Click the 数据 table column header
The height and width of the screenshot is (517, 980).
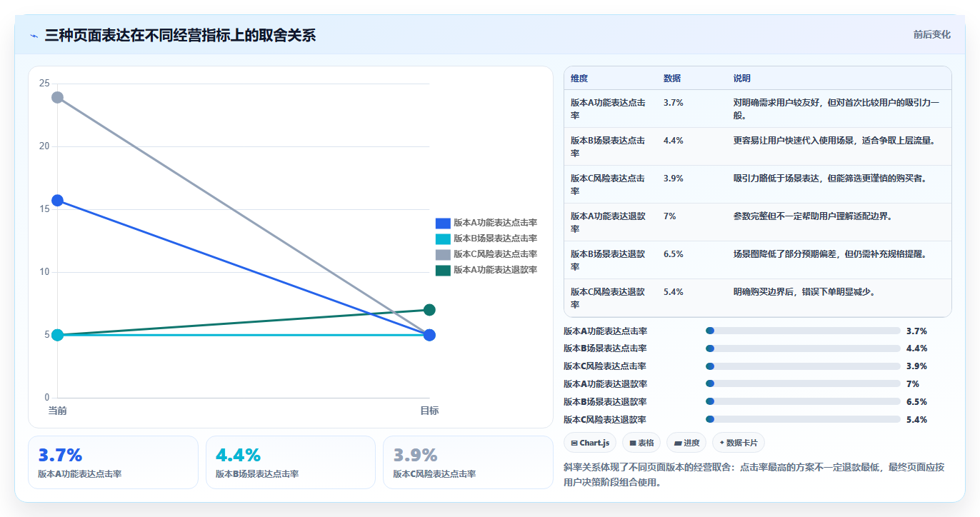(x=672, y=79)
